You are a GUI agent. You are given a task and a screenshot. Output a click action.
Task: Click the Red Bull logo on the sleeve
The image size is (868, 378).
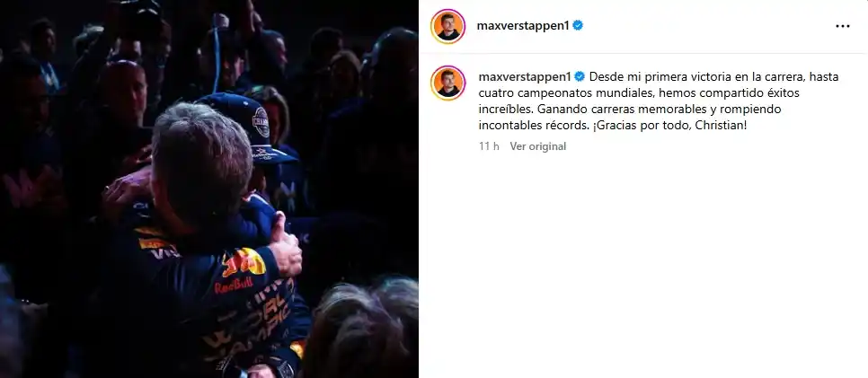point(244,262)
